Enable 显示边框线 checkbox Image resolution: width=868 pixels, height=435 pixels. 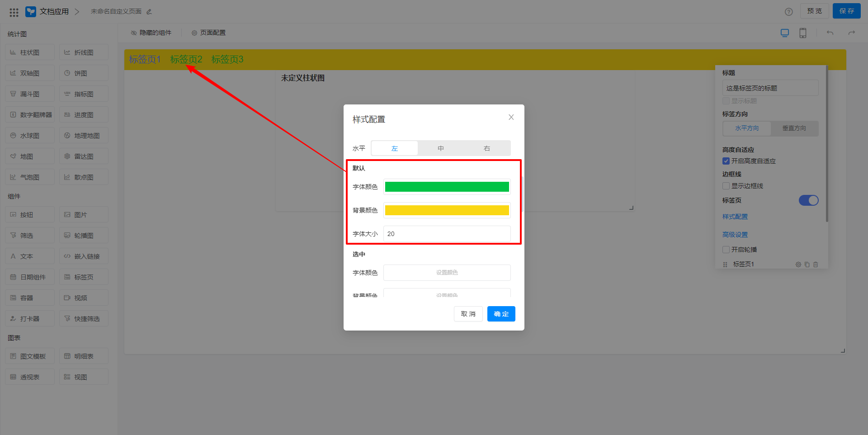(x=726, y=186)
